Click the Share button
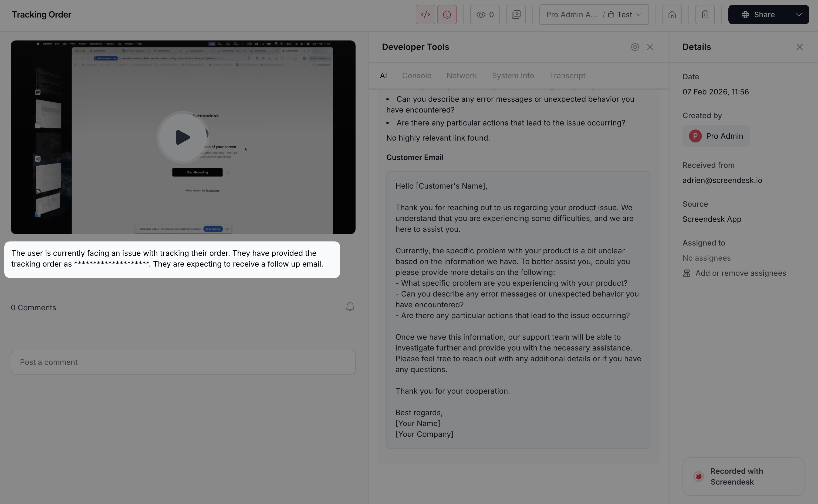This screenshot has height=504, width=818. [758, 15]
